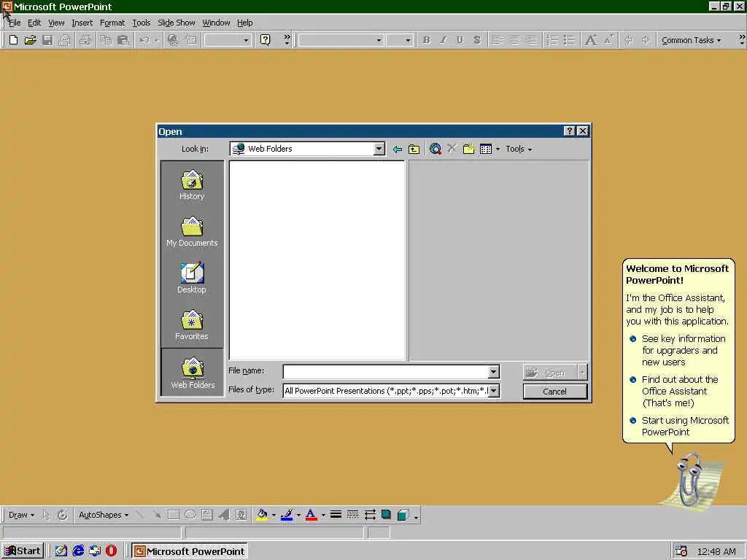
Task: Click Search the Web icon in dialog
Action: click(435, 149)
